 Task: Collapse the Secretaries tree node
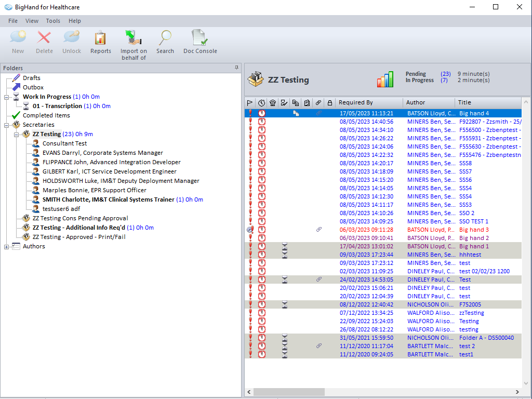(6, 125)
